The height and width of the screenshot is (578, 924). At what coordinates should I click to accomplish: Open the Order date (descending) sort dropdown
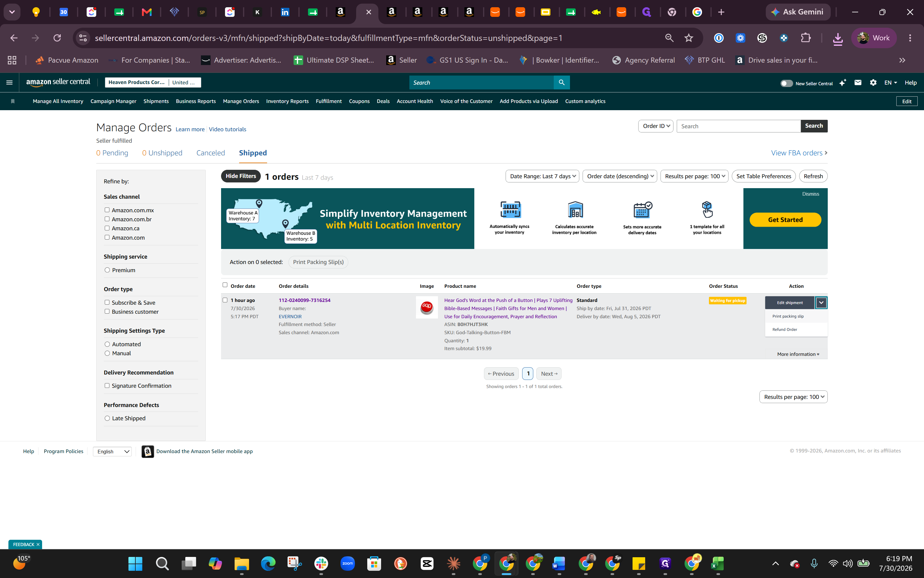click(620, 176)
